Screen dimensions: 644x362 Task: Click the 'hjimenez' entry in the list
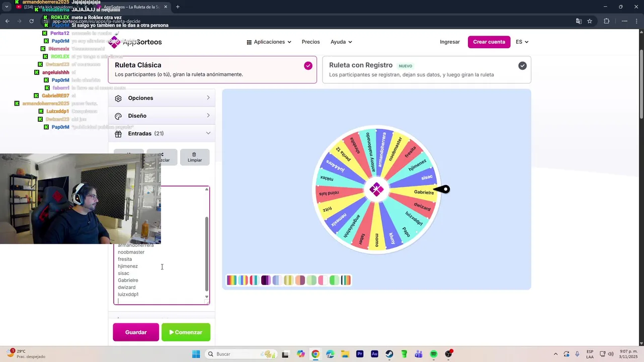tap(128, 266)
